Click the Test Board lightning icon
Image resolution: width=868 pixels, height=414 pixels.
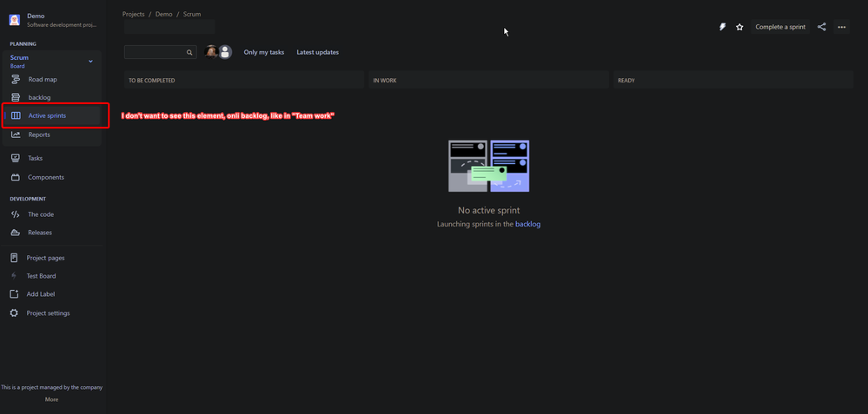(x=15, y=276)
